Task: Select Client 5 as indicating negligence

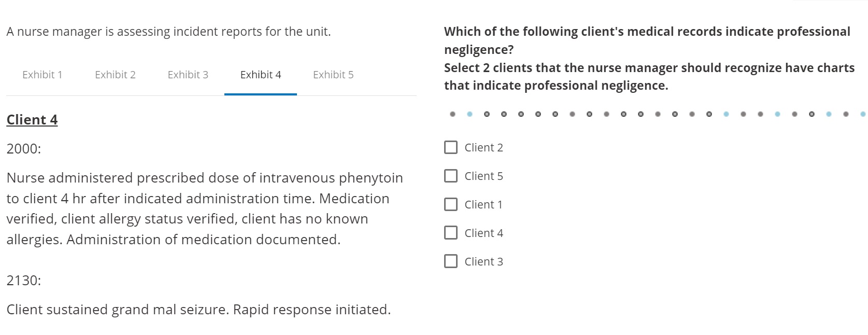Action: [x=451, y=176]
